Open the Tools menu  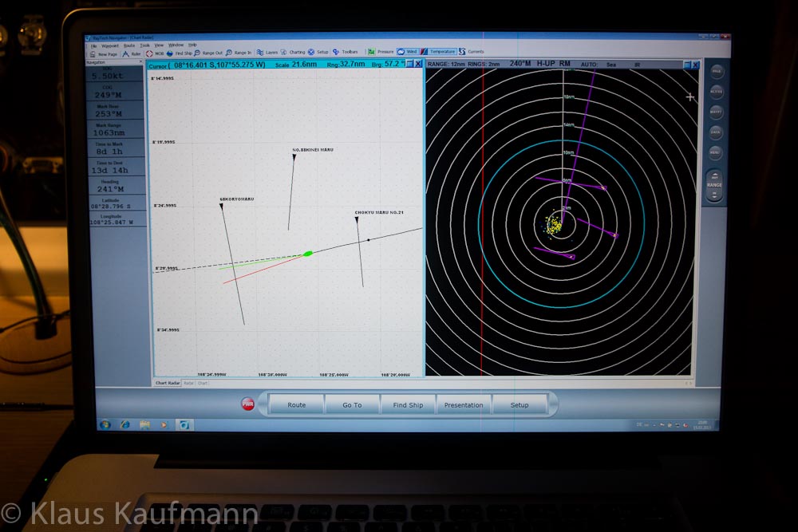pyautogui.click(x=145, y=45)
